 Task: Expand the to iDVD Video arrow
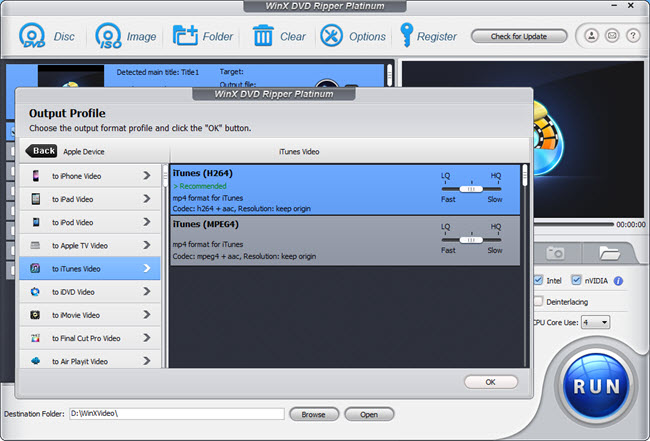(x=147, y=292)
